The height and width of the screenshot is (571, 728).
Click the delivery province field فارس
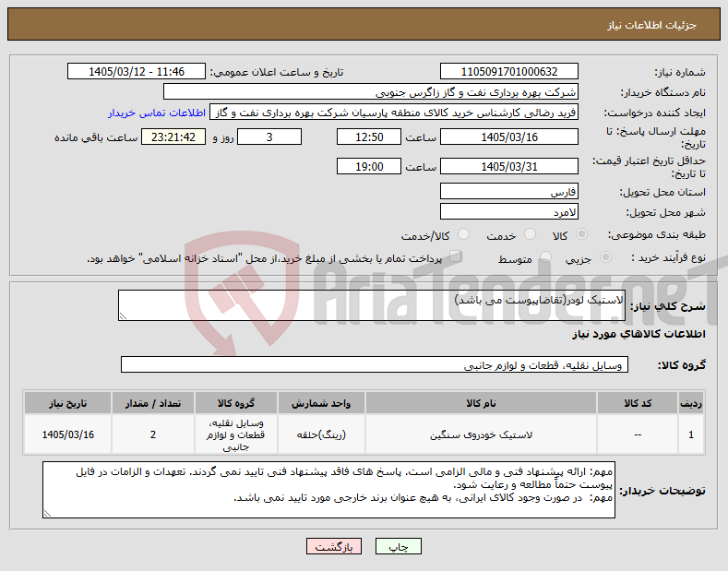[508, 191]
